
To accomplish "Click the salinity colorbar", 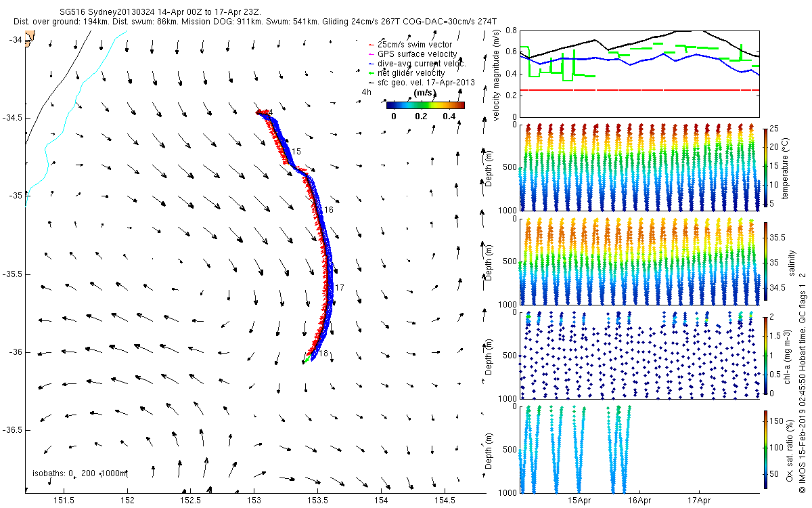I will [765, 261].
